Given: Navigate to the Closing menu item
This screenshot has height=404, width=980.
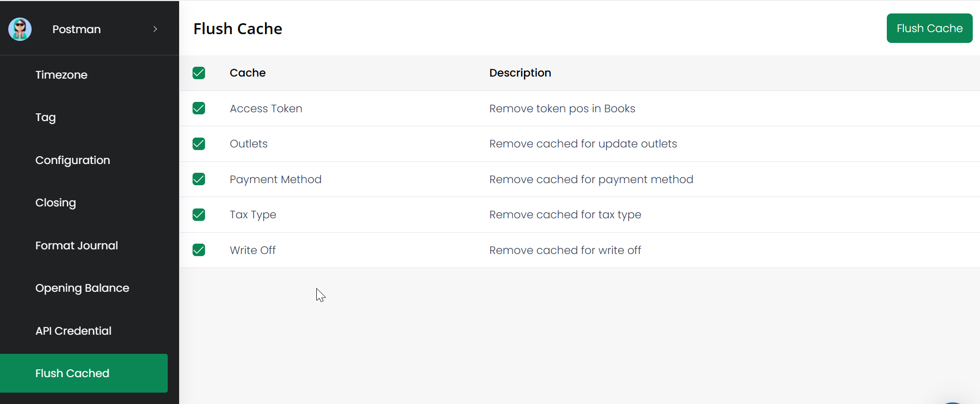Looking at the screenshot, I should click(x=55, y=203).
